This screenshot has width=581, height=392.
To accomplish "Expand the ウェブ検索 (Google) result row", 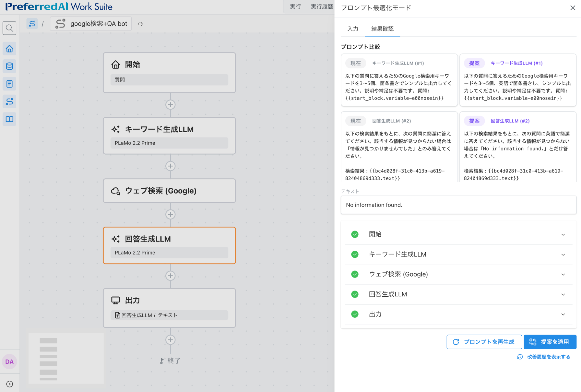I will 563,274.
